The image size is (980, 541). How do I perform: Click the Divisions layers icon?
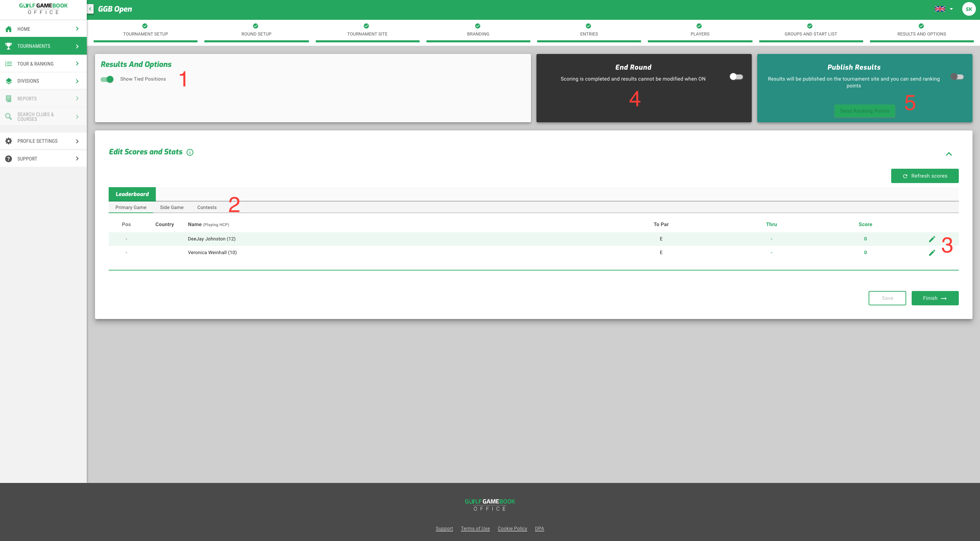8,81
